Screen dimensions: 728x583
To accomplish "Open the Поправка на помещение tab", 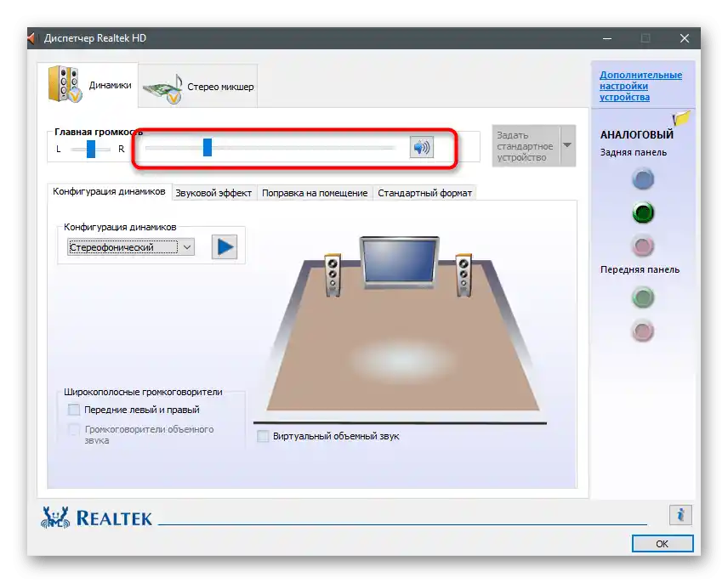I will click(x=315, y=193).
